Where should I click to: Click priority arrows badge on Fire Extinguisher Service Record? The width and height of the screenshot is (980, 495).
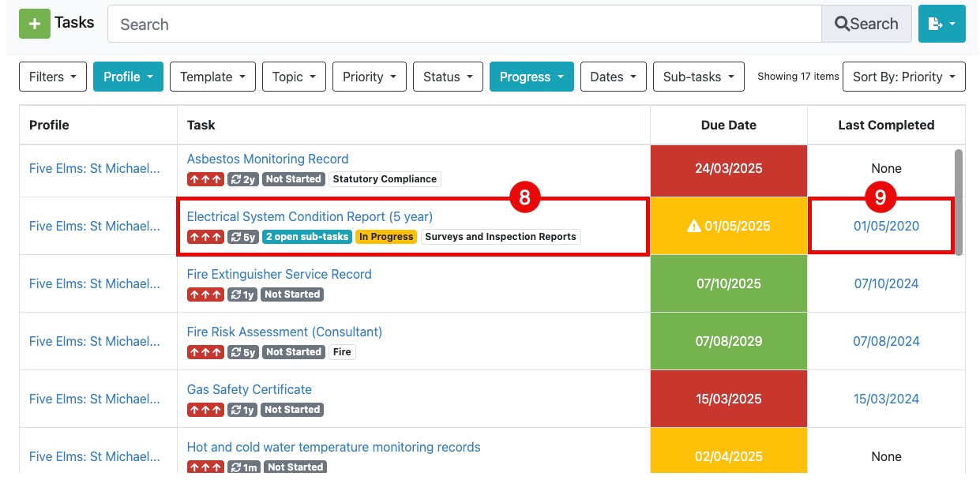205,294
